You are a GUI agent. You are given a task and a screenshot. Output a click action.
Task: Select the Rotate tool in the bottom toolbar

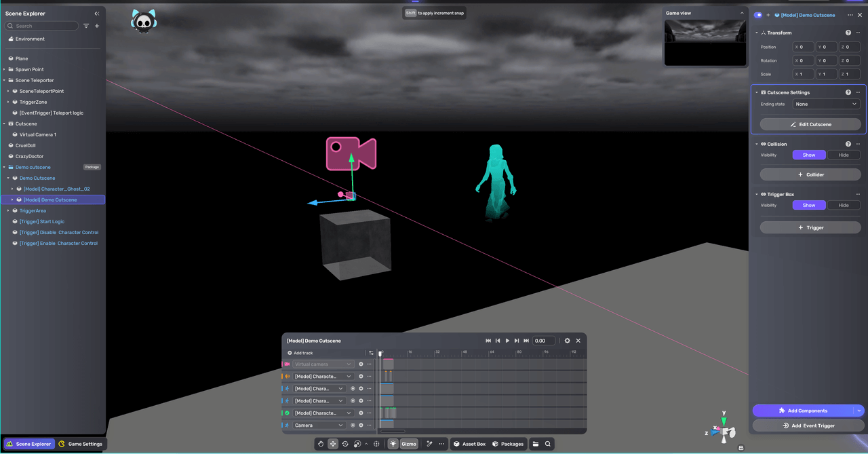coord(344,443)
